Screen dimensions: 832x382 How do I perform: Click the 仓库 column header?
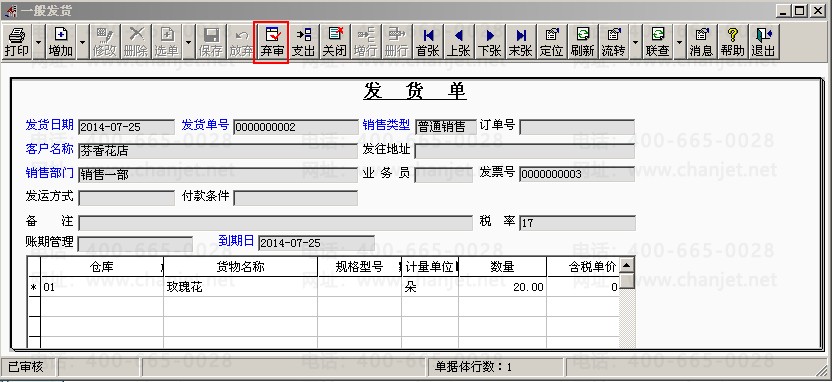click(x=102, y=267)
